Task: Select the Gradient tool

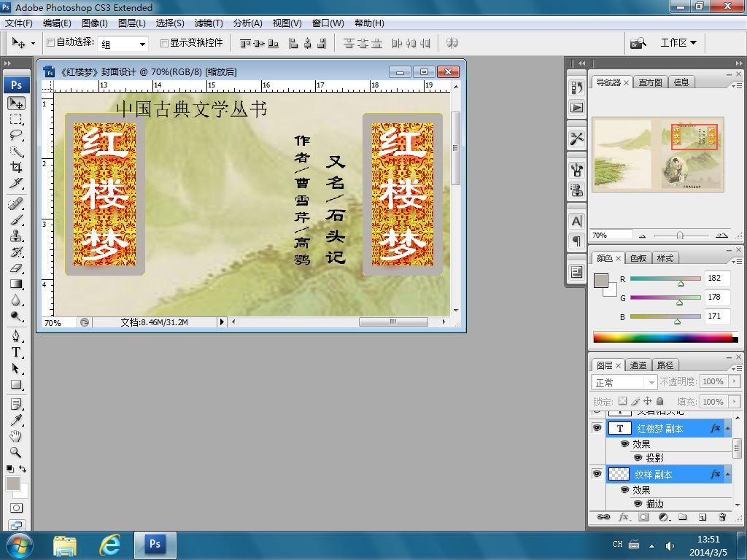Action: click(16, 284)
